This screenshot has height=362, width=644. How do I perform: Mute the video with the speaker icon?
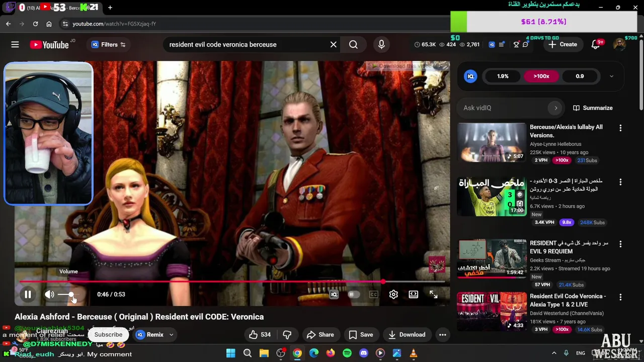[49, 295]
